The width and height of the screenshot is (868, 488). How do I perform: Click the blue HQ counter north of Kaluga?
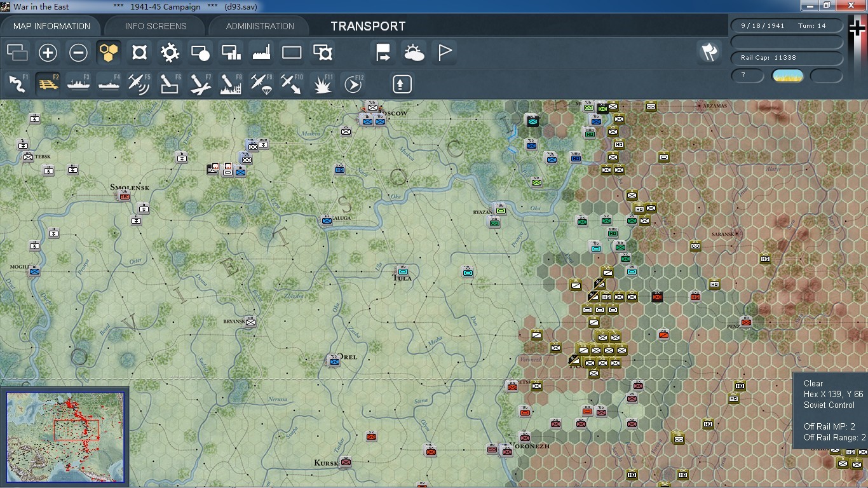click(340, 169)
